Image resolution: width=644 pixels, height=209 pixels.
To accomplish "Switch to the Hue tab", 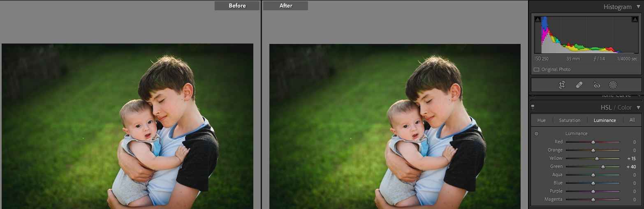I will 542,120.
